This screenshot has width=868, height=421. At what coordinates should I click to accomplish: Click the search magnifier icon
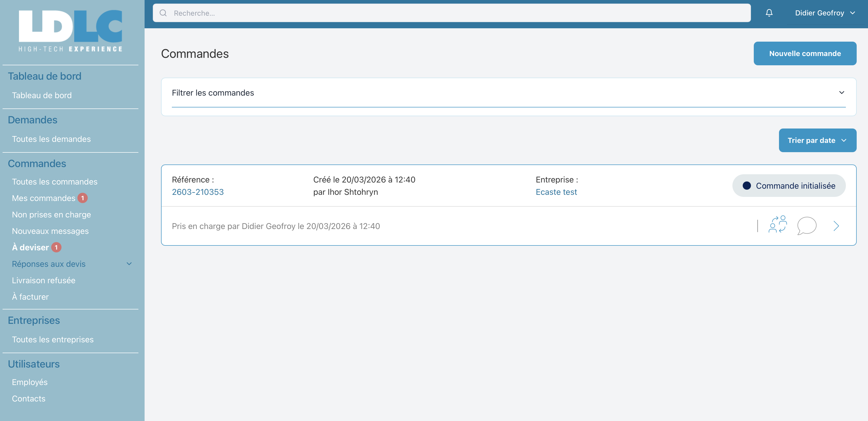point(163,13)
